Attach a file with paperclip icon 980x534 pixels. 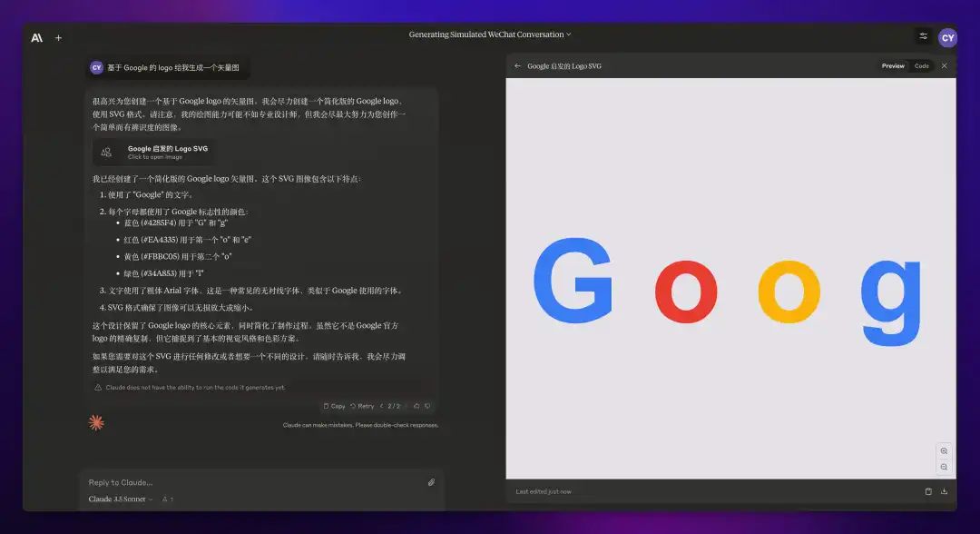(x=431, y=482)
